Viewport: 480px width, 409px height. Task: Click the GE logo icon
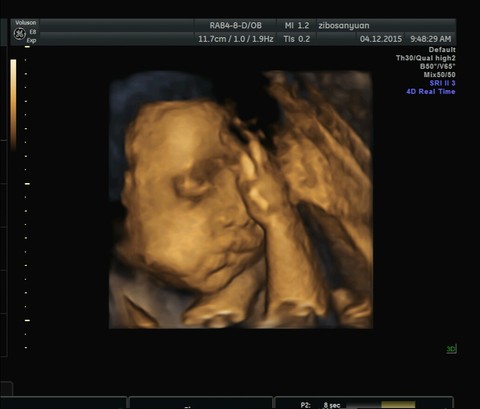19,34
